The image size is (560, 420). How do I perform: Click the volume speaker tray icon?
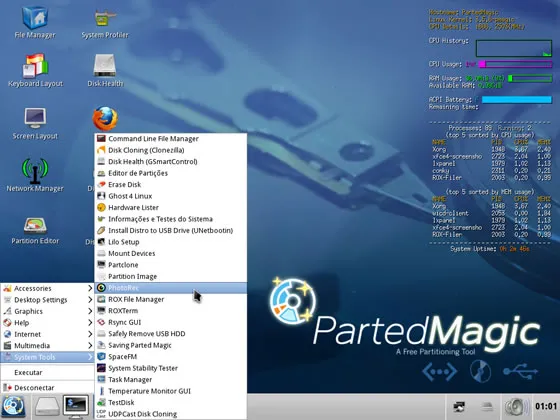516,407
